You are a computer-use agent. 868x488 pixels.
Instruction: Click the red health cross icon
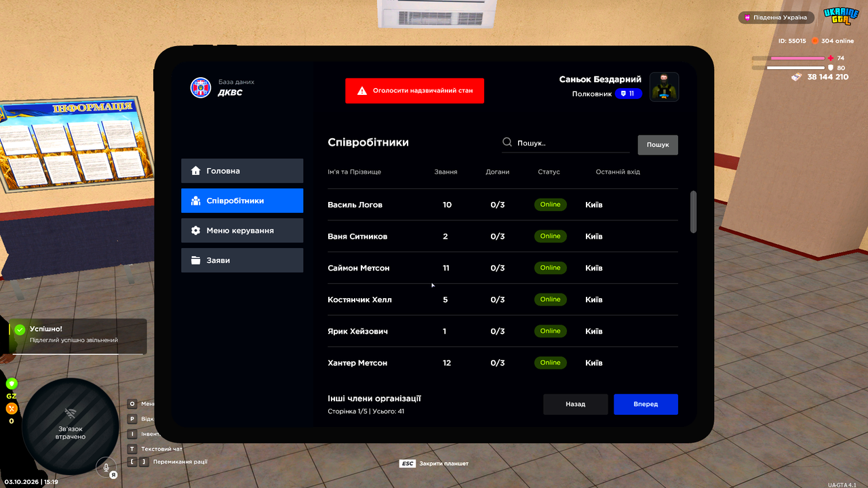pos(831,58)
